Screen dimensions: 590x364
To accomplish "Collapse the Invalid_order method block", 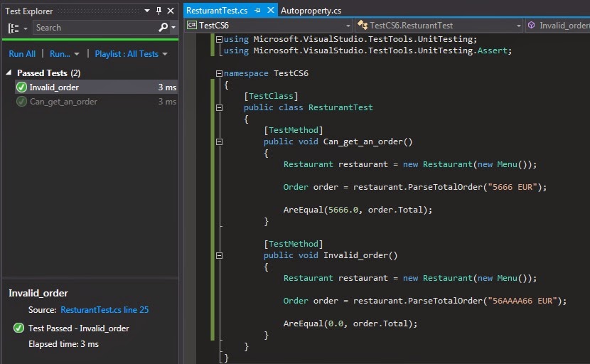I will pos(220,256).
